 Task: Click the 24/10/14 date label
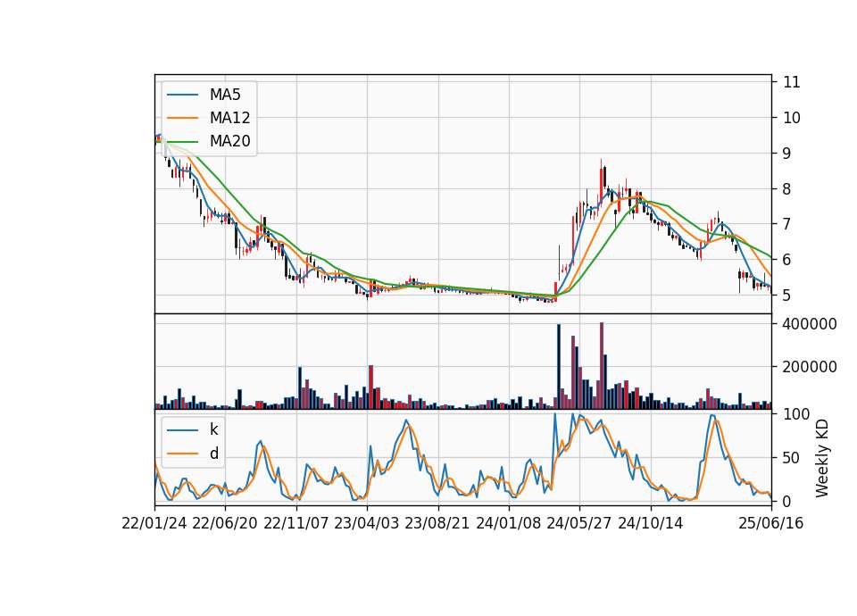point(651,524)
